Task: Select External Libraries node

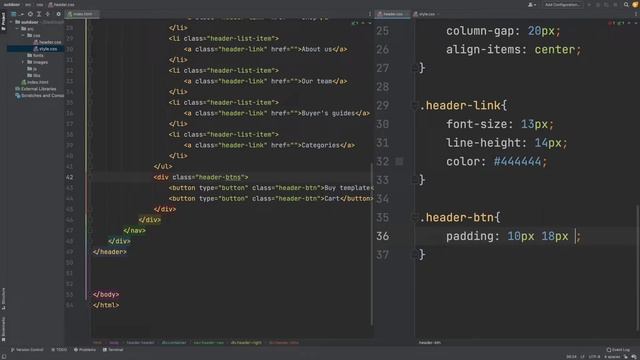Action: coord(36,89)
